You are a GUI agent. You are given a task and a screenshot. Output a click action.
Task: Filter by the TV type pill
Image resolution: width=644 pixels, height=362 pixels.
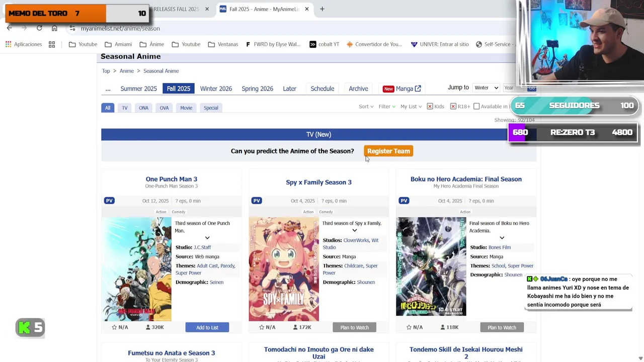click(124, 108)
